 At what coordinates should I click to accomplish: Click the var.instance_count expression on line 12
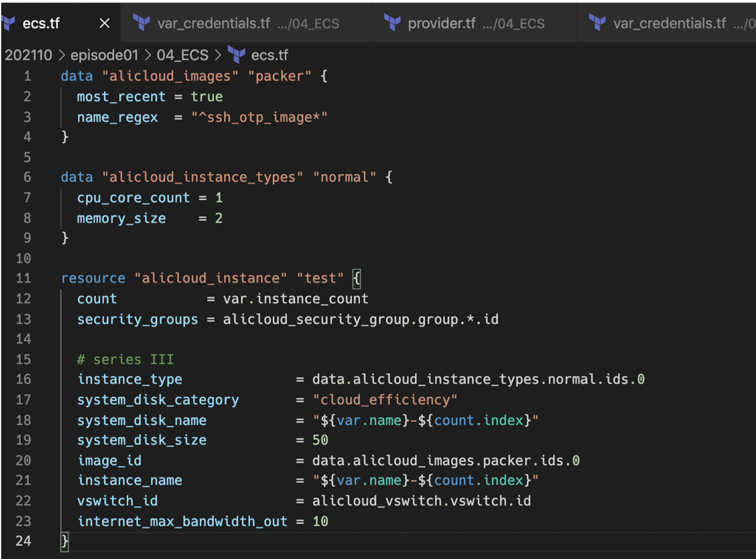point(295,298)
